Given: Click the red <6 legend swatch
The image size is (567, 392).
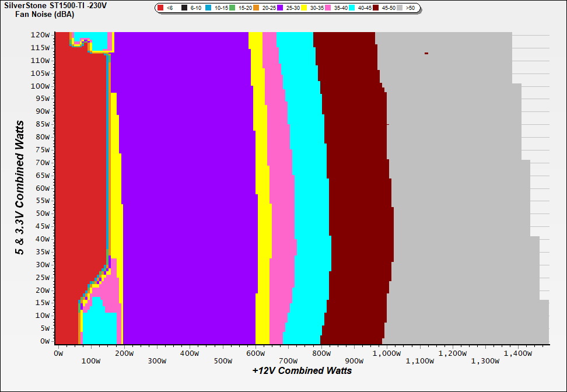Looking at the screenshot, I should tap(162, 9).
